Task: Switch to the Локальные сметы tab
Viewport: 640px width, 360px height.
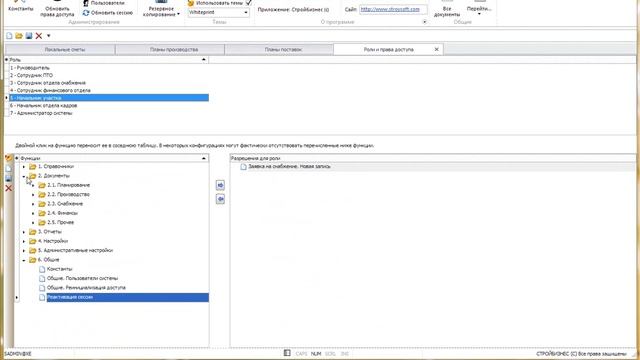Action: pyautogui.click(x=60, y=49)
